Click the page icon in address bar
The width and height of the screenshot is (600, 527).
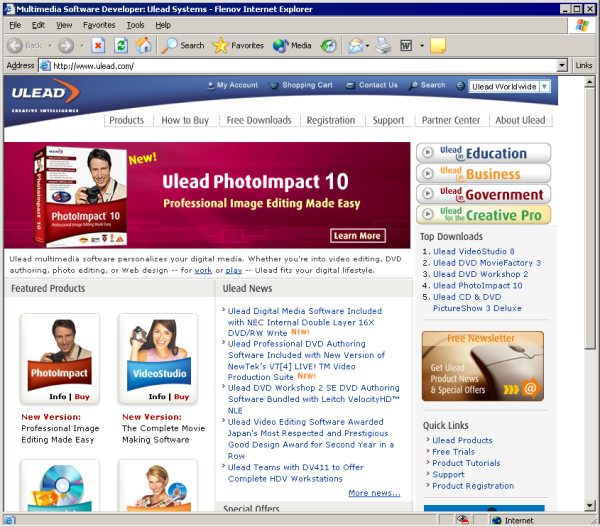coord(45,66)
